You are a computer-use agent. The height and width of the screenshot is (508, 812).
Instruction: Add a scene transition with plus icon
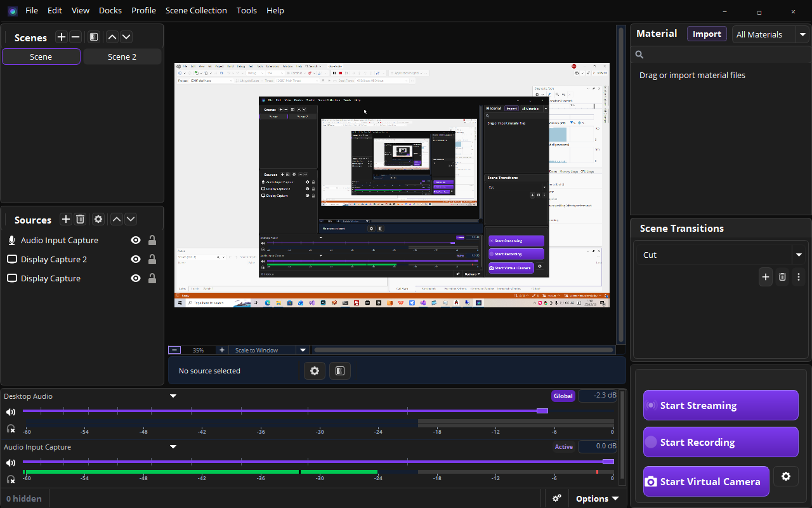766,277
